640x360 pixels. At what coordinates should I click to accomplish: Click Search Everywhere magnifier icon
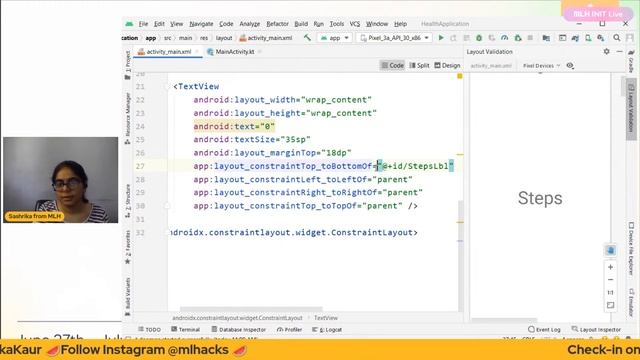[617, 38]
